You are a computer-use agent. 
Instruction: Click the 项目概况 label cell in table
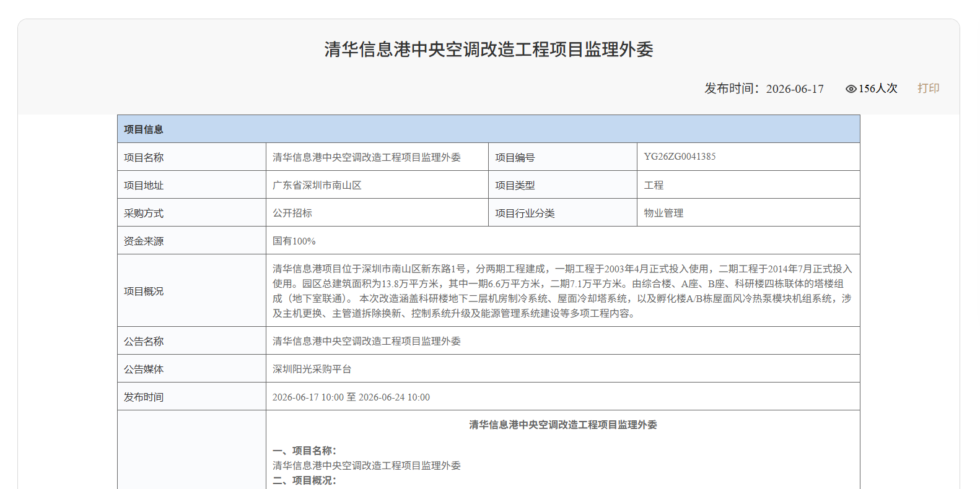point(191,291)
